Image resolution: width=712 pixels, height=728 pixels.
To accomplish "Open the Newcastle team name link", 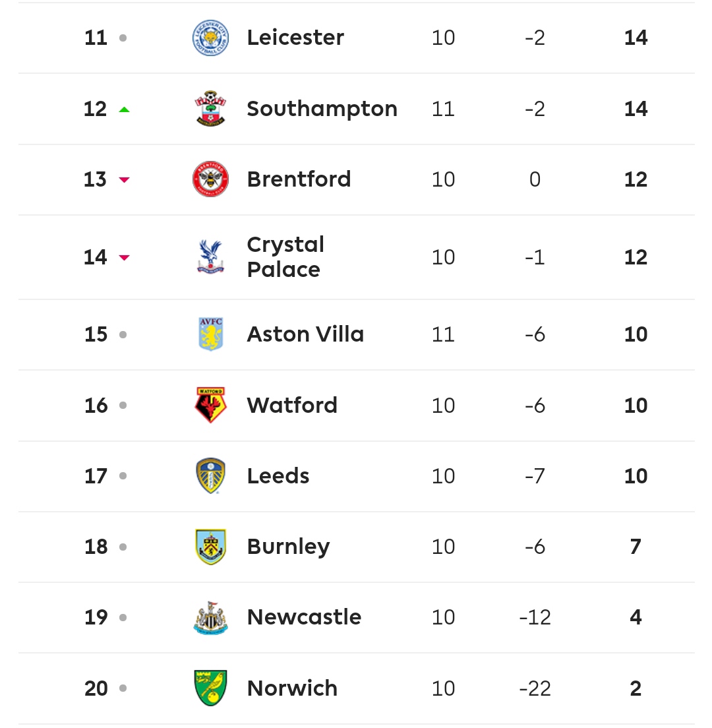I will pos(304,618).
